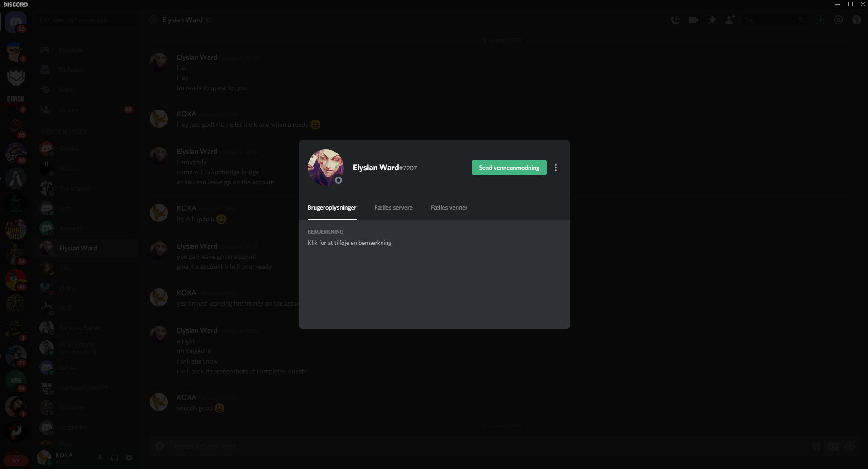The width and height of the screenshot is (868, 469).
Task: Show the Fælles venner tab
Action: 449,207
